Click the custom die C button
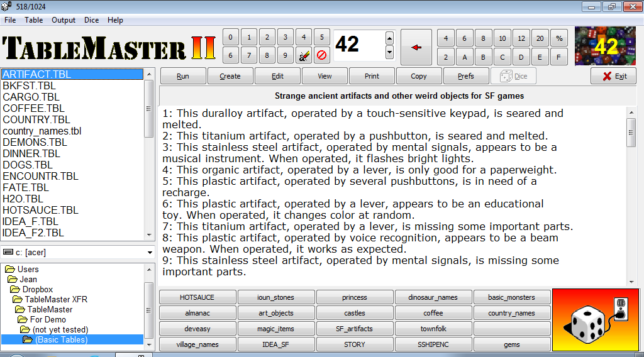This screenshot has width=644, height=357. tap(502, 57)
